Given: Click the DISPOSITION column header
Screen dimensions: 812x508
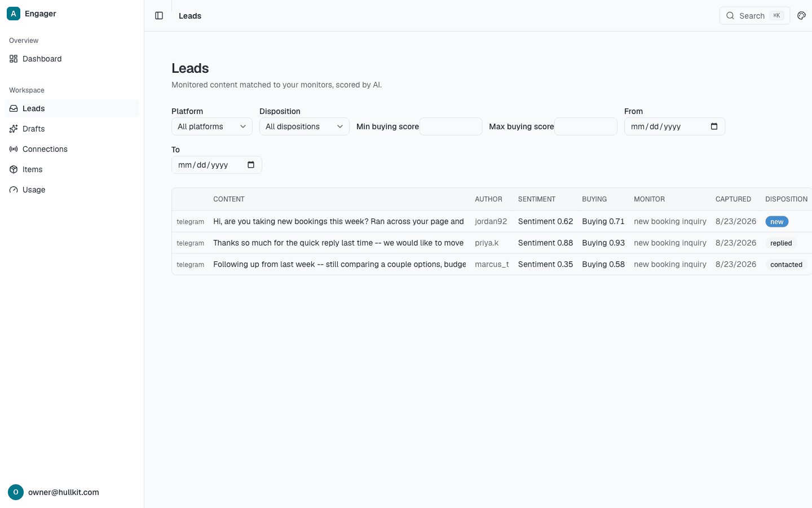Looking at the screenshot, I should [786, 199].
